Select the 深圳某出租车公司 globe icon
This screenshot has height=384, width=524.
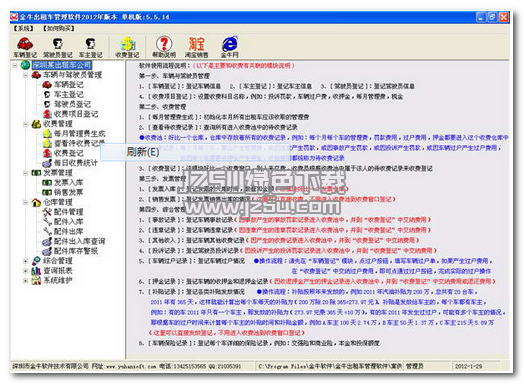click(25, 65)
